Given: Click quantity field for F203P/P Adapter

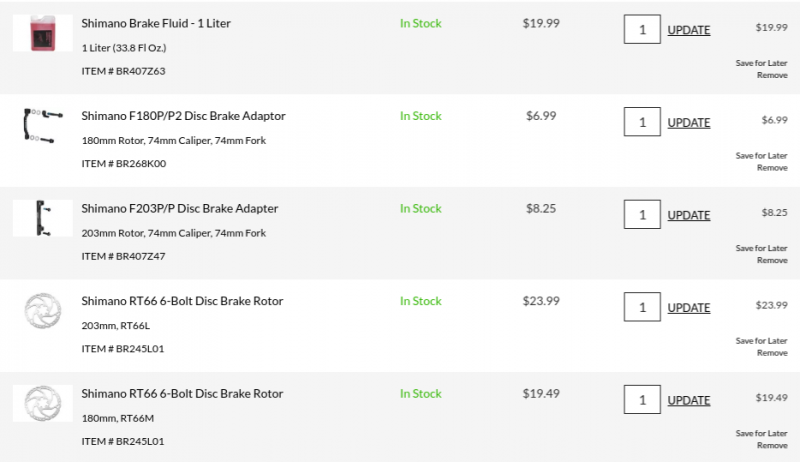Looking at the screenshot, I should (642, 214).
